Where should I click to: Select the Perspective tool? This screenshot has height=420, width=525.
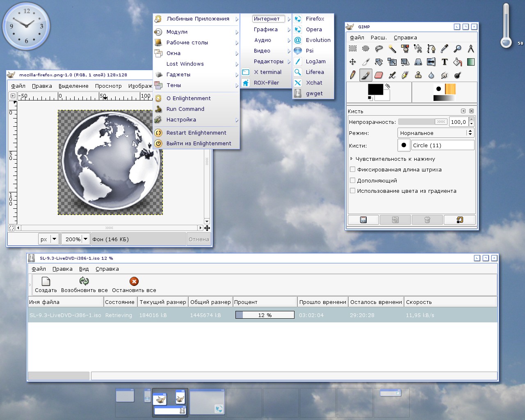(418, 62)
